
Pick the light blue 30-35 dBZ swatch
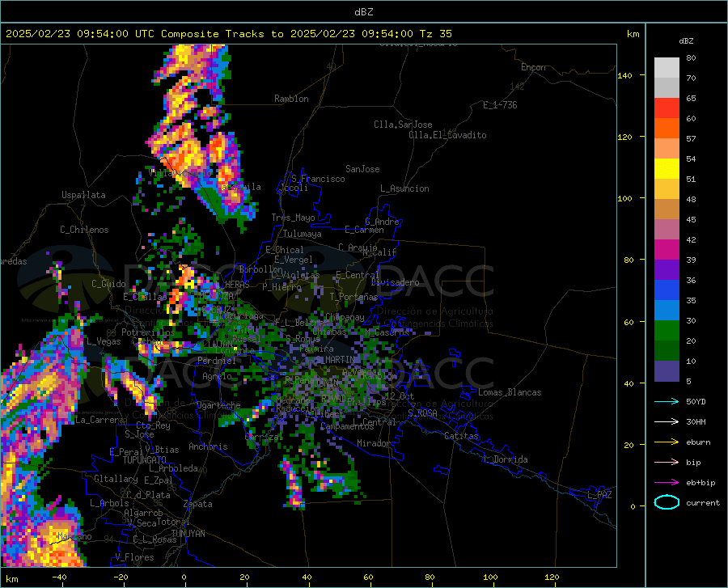tap(667, 311)
